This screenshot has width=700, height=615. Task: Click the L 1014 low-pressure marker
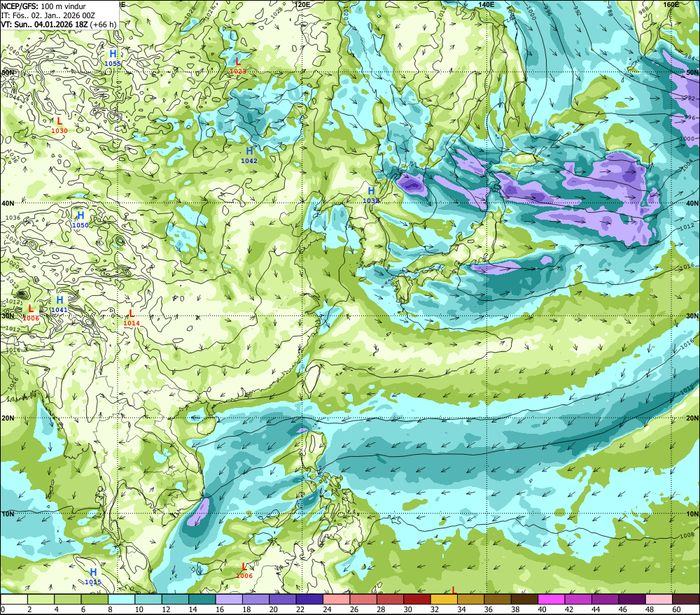[x=132, y=318]
